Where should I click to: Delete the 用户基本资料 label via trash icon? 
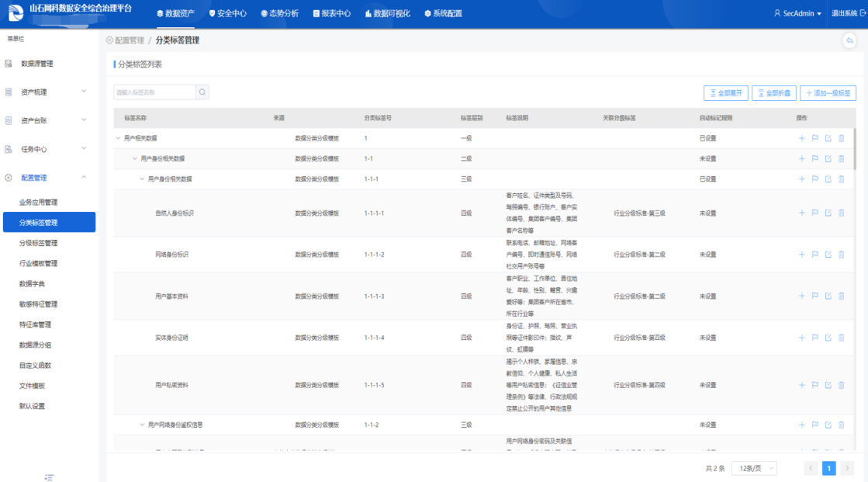(841, 296)
